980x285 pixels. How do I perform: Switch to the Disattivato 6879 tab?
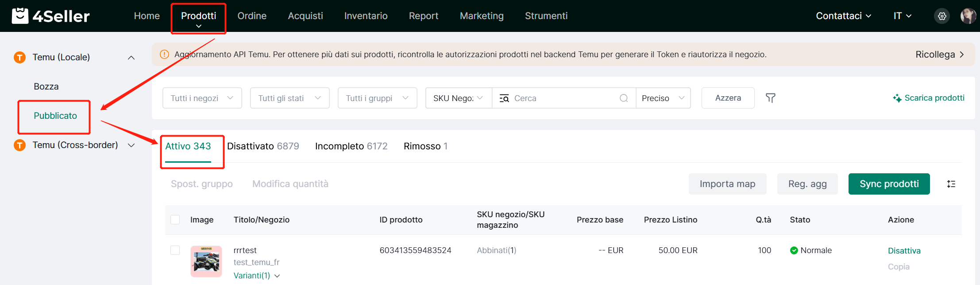(263, 146)
